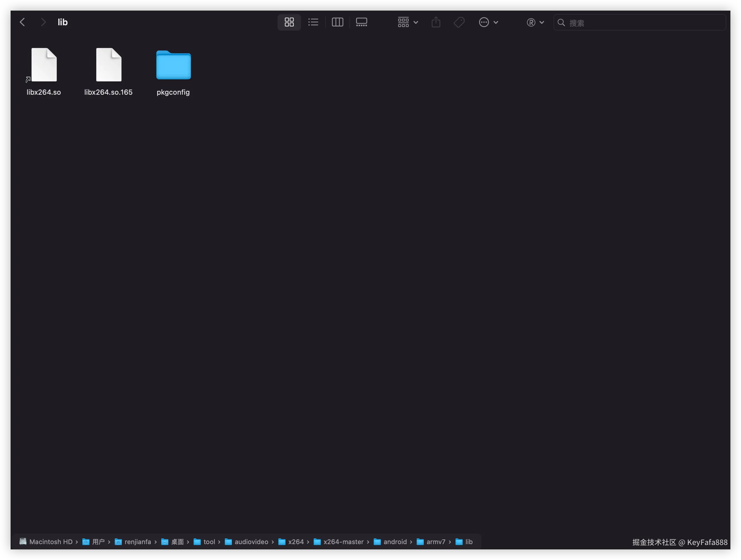Go back to the previous folder
741x560 pixels.
tap(22, 22)
